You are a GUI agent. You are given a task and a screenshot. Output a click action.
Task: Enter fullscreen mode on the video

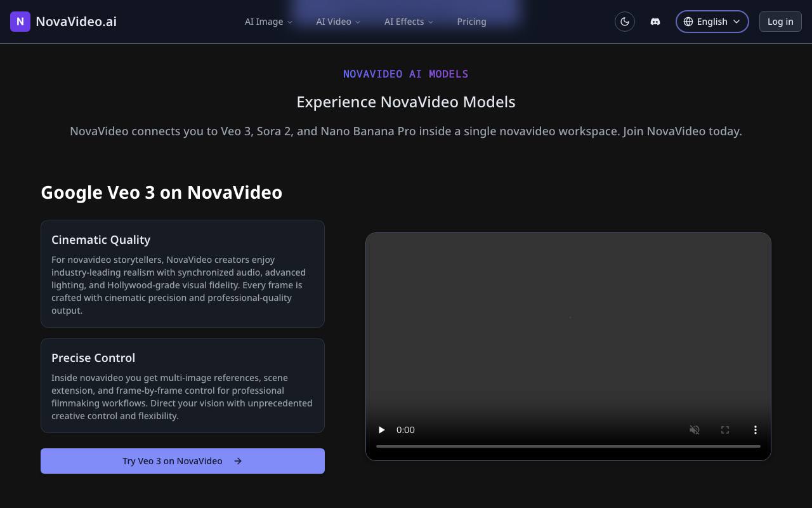(x=725, y=430)
